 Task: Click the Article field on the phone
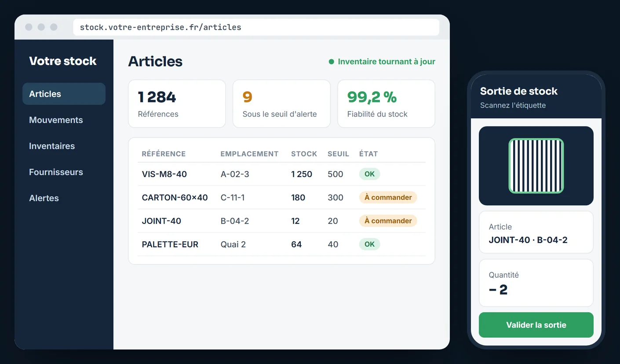click(536, 232)
